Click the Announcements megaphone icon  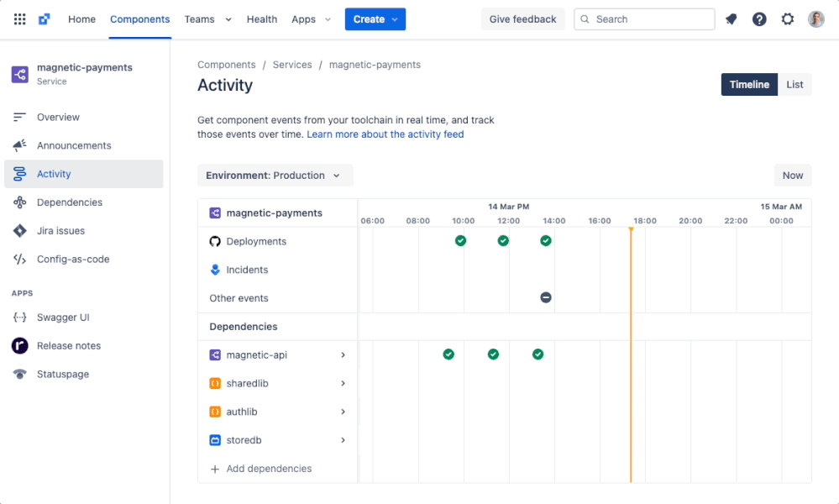tap(20, 145)
